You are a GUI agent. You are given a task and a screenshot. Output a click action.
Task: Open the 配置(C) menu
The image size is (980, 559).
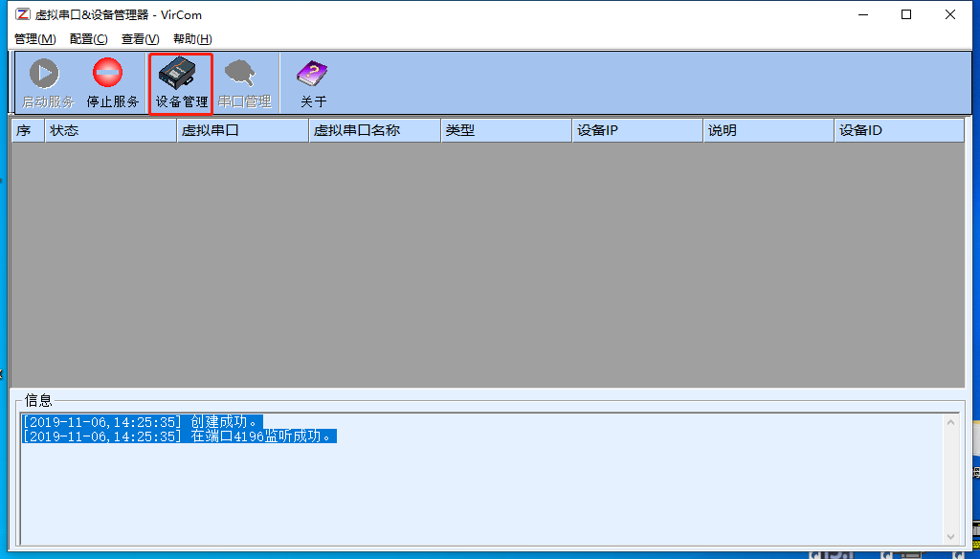pyautogui.click(x=87, y=38)
